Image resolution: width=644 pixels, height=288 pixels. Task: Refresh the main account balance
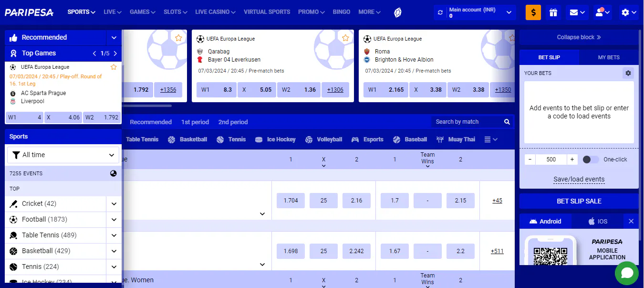441,12
